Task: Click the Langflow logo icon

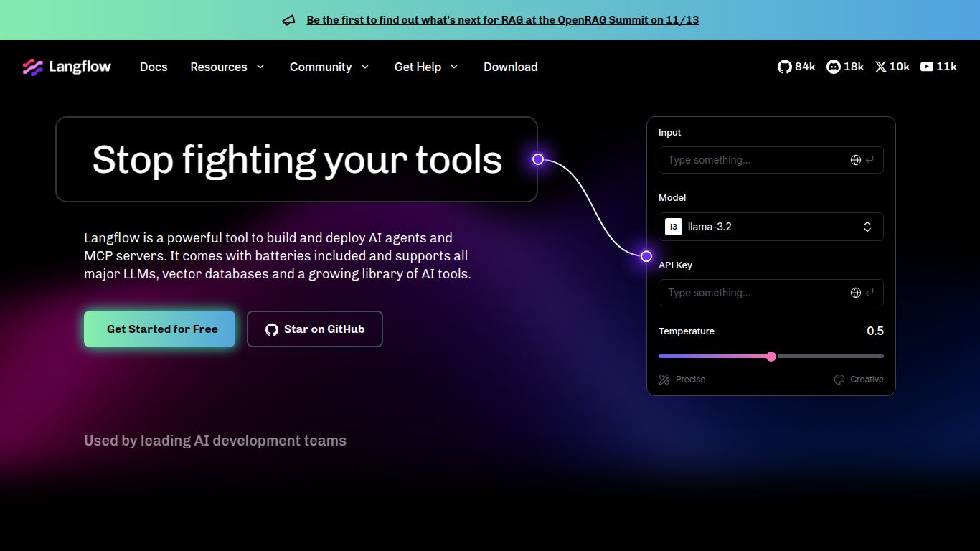Action: [x=33, y=67]
